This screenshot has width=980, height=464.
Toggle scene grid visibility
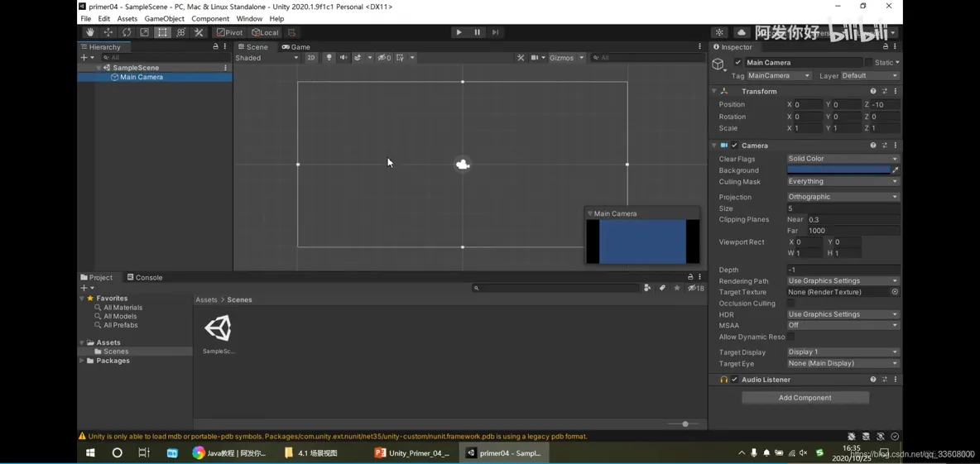coord(400,57)
